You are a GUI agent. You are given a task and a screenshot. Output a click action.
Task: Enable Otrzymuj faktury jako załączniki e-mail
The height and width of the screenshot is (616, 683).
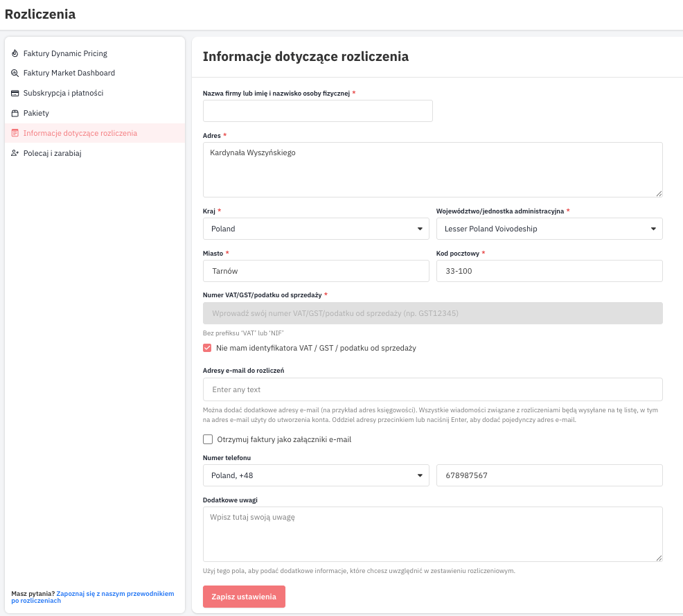pos(208,439)
